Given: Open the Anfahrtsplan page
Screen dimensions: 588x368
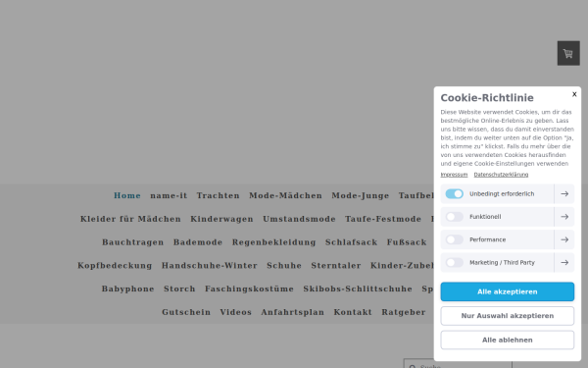Looking at the screenshot, I should [292, 312].
